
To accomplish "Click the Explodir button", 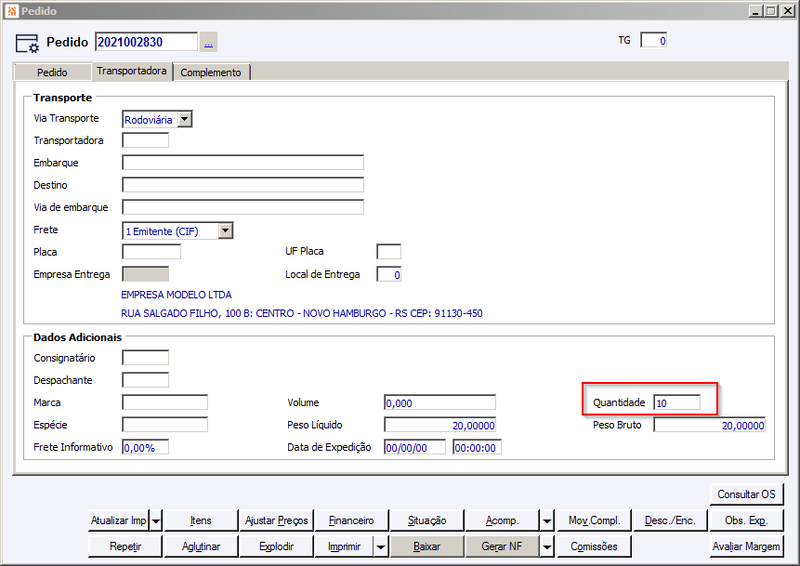I will [x=276, y=547].
